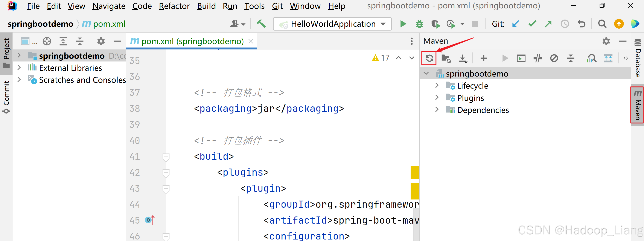Screen dimensions: 644x241
Task: Open Project panel gear options
Action: pos(101,41)
